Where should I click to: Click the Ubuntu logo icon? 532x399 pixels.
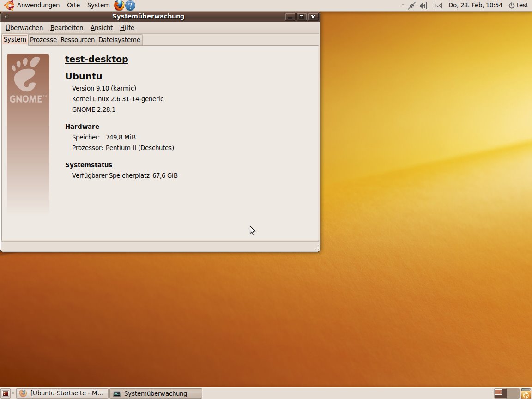[x=9, y=5]
